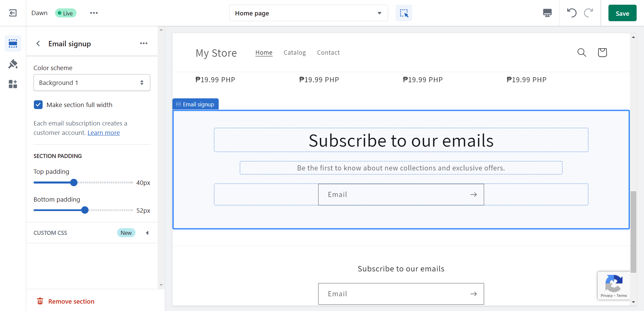644x311 pixels.
Task: Submit the footer email arrow
Action: pos(474,294)
